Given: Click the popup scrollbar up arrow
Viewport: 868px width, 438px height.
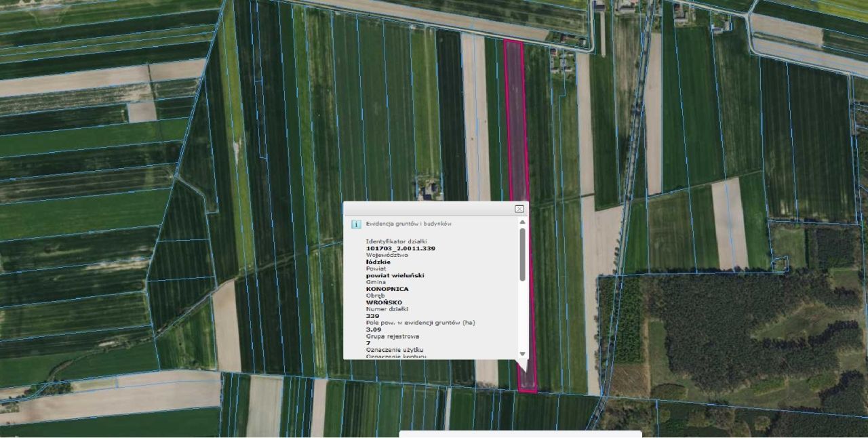Looking at the screenshot, I should (x=522, y=222).
